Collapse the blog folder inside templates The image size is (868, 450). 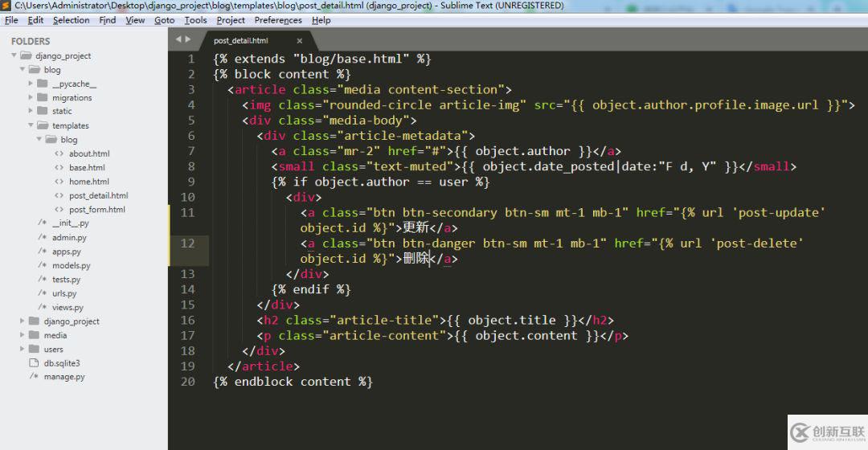[39, 139]
